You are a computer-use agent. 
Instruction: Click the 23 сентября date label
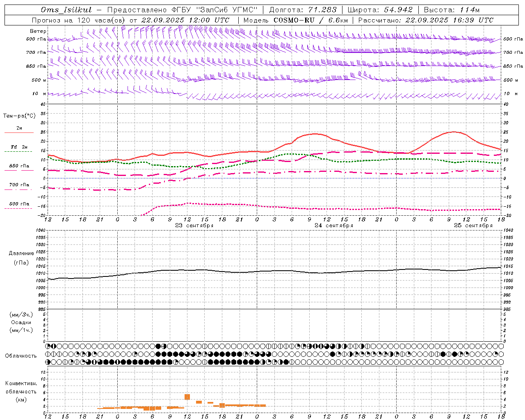194,226
